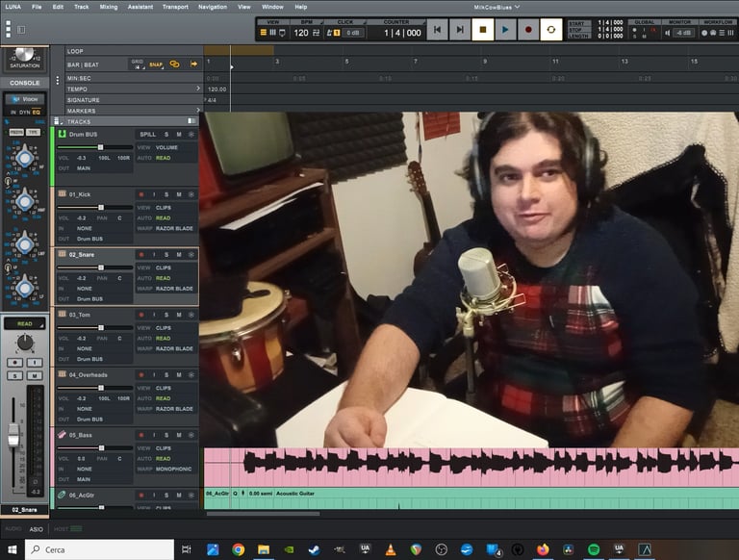Open the Mixing menu

(109, 7)
